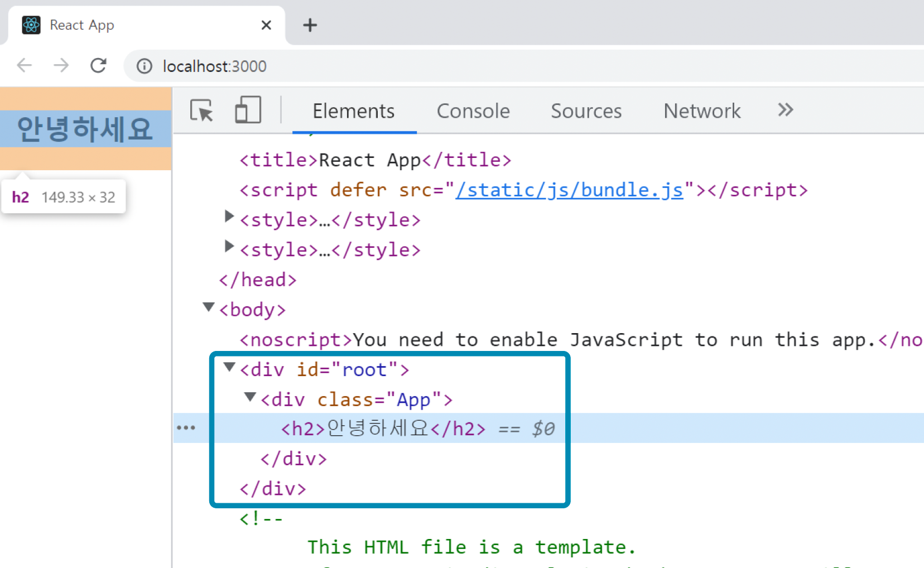
Task: Open the Sources tab
Action: 586,111
